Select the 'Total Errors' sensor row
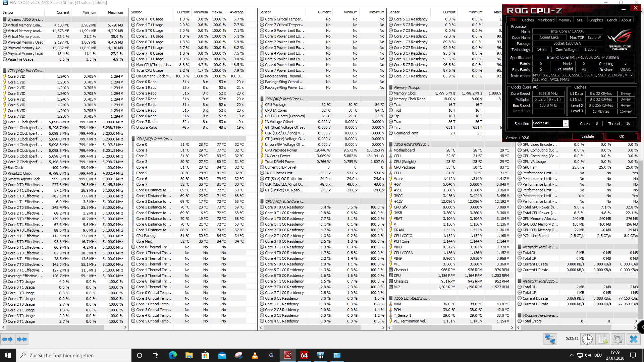 pyautogui.click(x=578, y=321)
